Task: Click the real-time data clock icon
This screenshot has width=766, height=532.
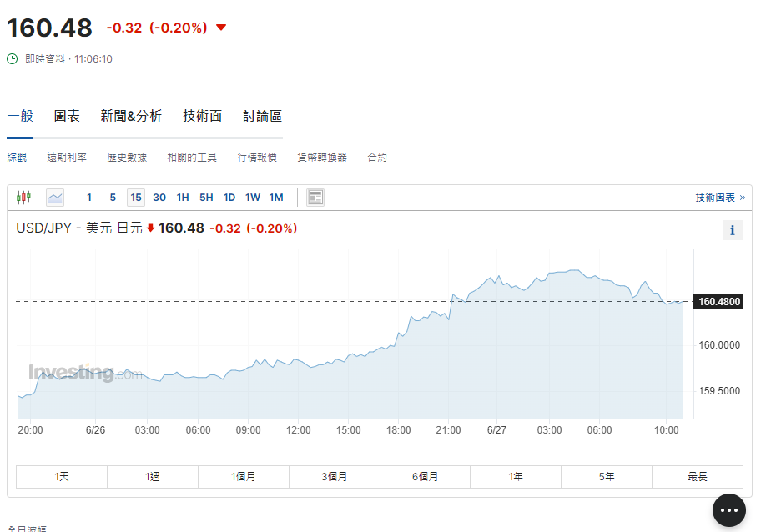Action: tap(13, 59)
